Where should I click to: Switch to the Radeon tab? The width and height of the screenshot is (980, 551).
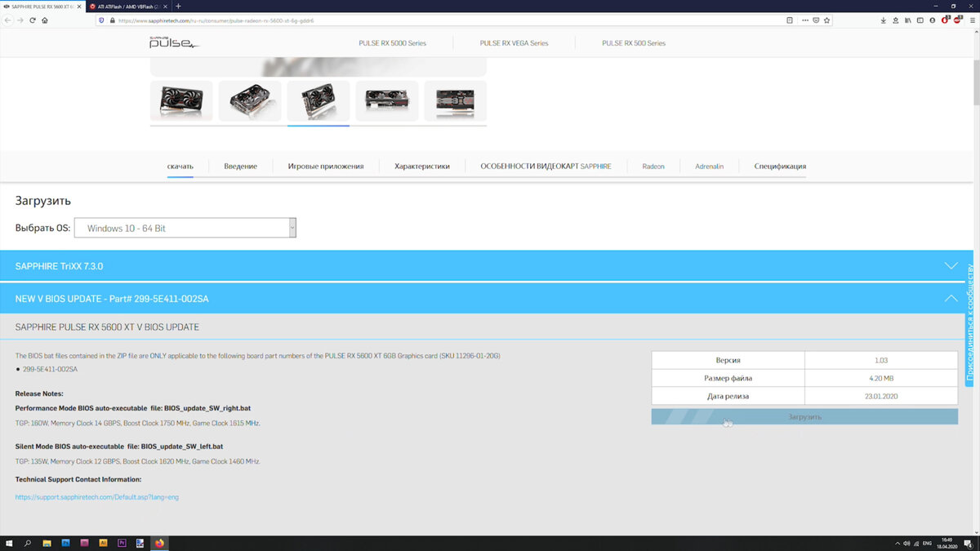pyautogui.click(x=653, y=166)
